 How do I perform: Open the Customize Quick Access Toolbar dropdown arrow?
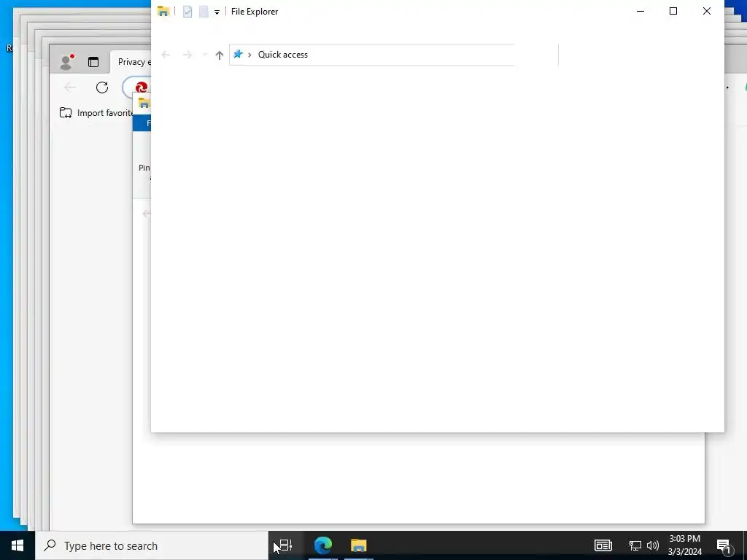(x=217, y=12)
